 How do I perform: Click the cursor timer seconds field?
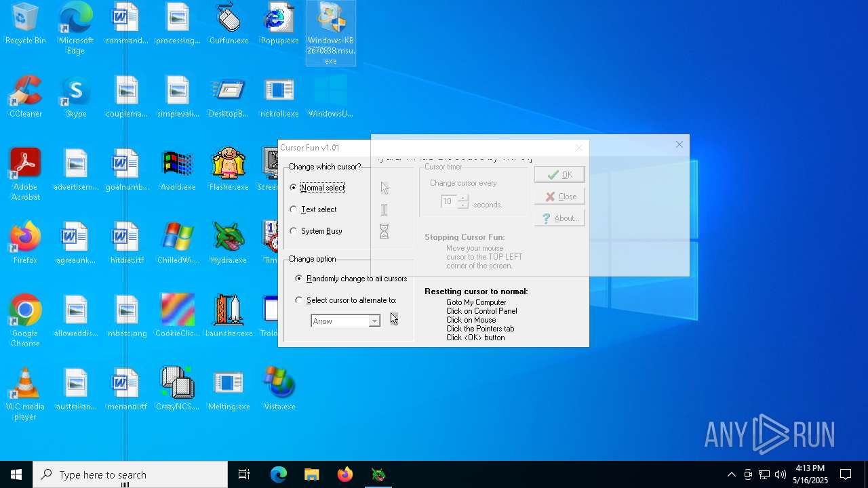click(449, 201)
